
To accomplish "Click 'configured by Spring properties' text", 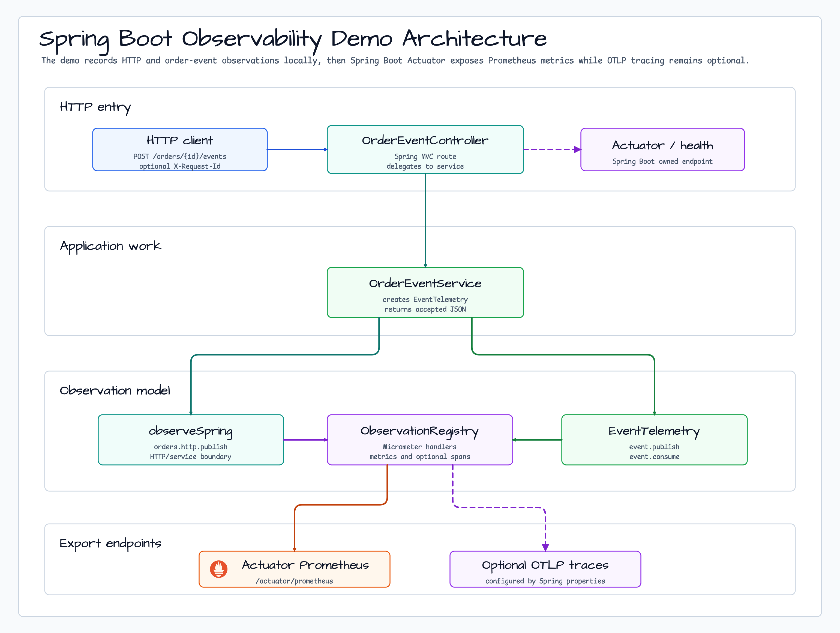I will 545,581.
